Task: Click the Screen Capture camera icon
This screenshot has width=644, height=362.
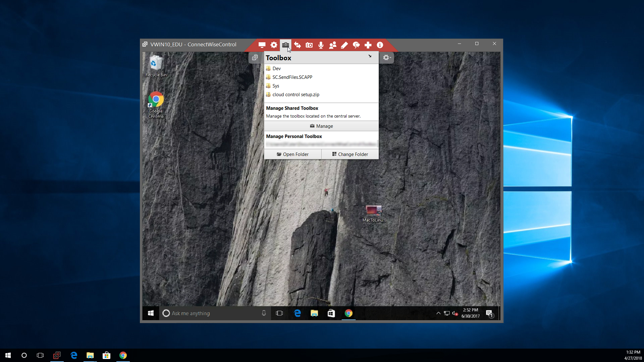Action: point(309,45)
